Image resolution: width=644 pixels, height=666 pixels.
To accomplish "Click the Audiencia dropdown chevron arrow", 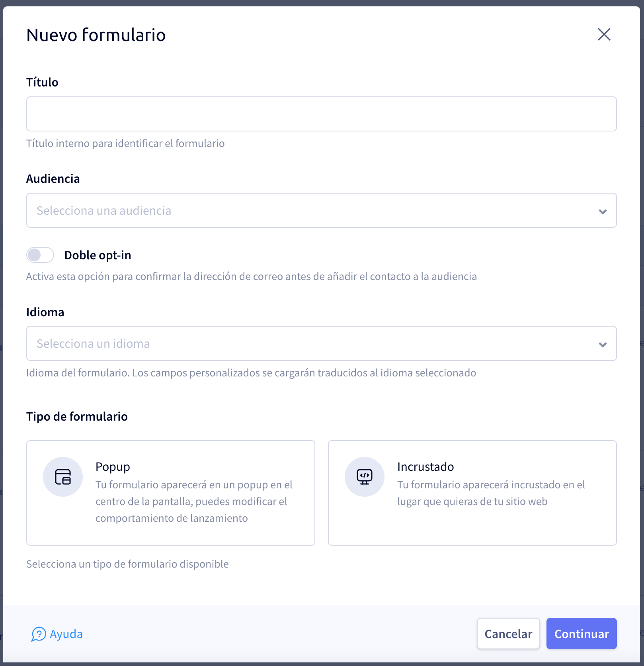I will (x=603, y=211).
